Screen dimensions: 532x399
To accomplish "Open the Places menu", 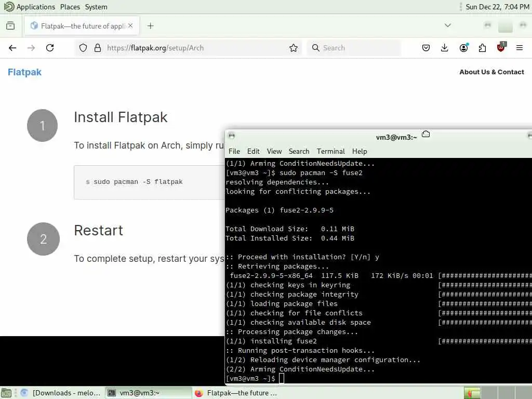I will coord(70,7).
